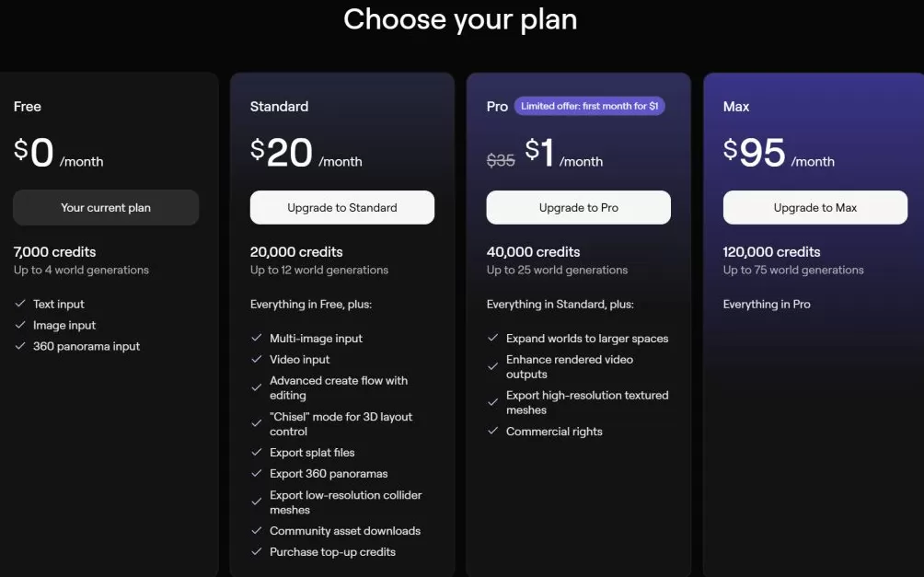Click the checkmark next to Video input
This screenshot has height=577, width=924.
tap(257, 360)
